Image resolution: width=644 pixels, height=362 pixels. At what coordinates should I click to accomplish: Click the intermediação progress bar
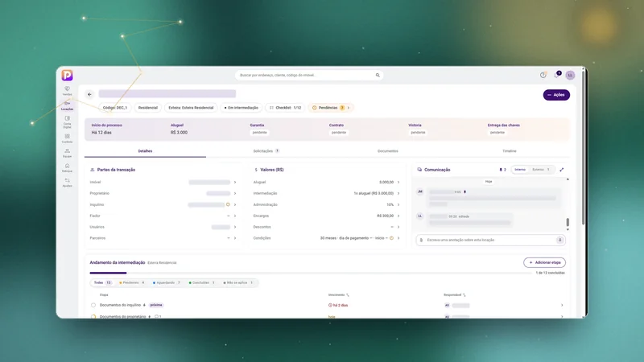[311, 273]
